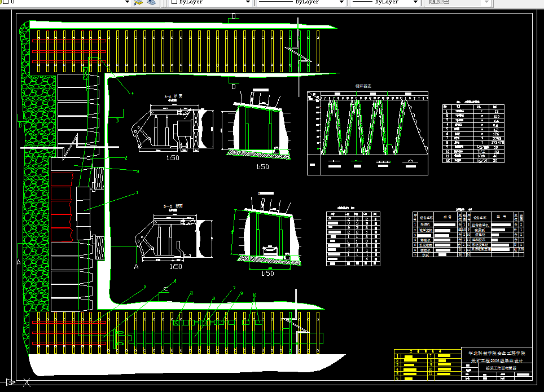The height and width of the screenshot is (392, 544).
Task: Select the value 173478 in the parameter table
Action: 498,143
